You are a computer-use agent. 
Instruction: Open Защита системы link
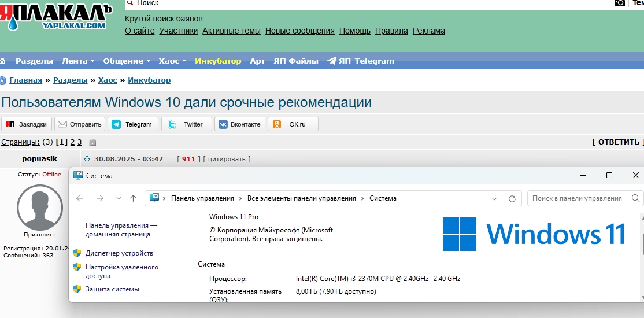[112, 289]
